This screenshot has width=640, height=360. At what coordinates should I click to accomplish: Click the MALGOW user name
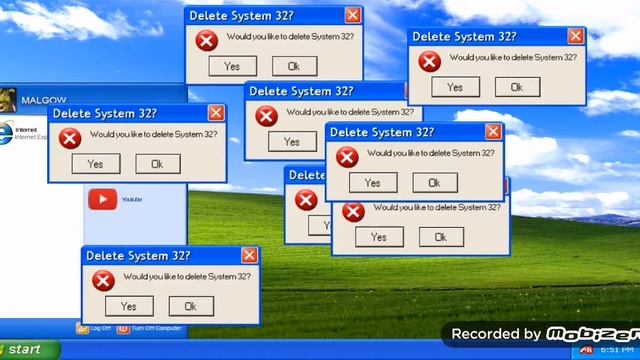pos(44,100)
